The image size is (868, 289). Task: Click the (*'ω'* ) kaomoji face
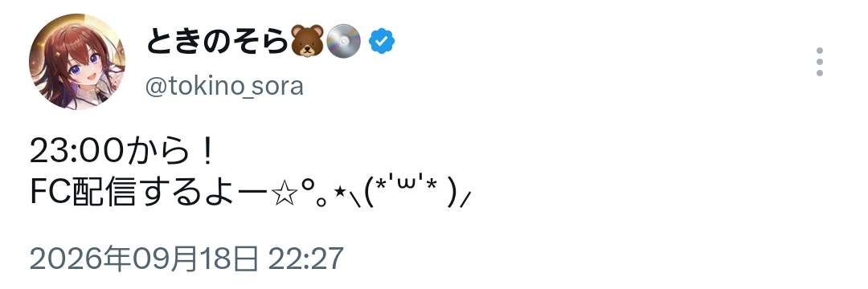click(x=410, y=193)
